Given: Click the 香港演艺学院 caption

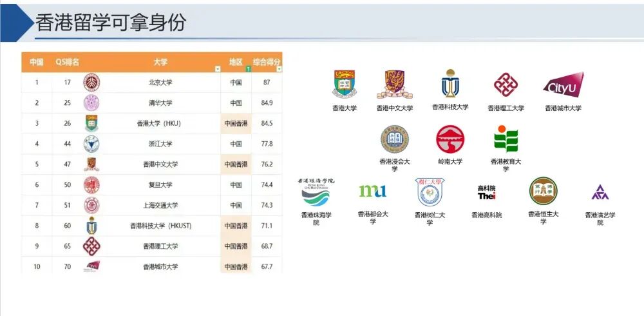Looking at the screenshot, I should 600,219.
